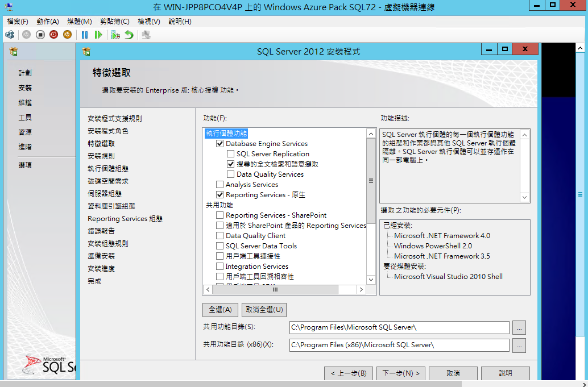588x387 pixels.
Task: Check Reporting Services - SharePoint
Action: tap(220, 215)
